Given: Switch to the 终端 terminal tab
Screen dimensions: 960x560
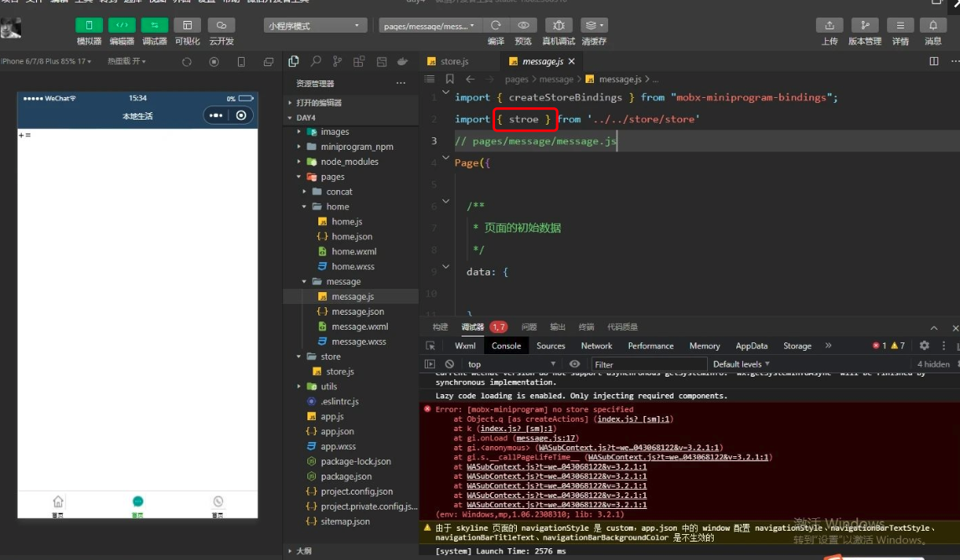Looking at the screenshot, I should [x=586, y=326].
